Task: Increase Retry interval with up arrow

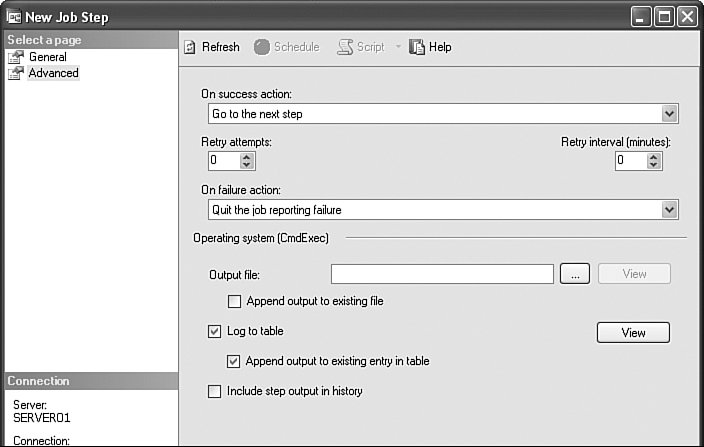Action: 654,157
